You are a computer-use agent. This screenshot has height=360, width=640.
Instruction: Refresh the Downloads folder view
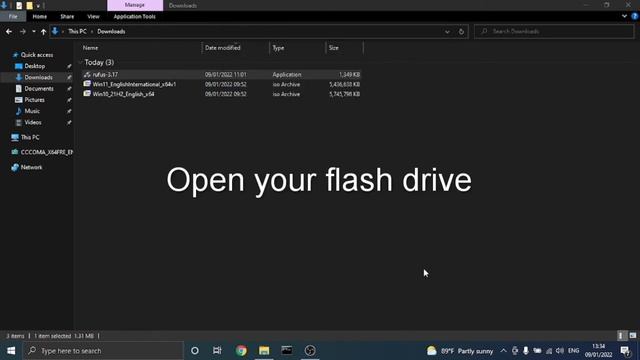point(461,31)
